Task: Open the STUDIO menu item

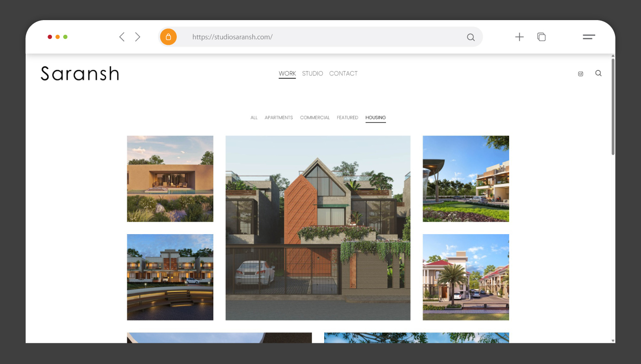Action: [313, 74]
